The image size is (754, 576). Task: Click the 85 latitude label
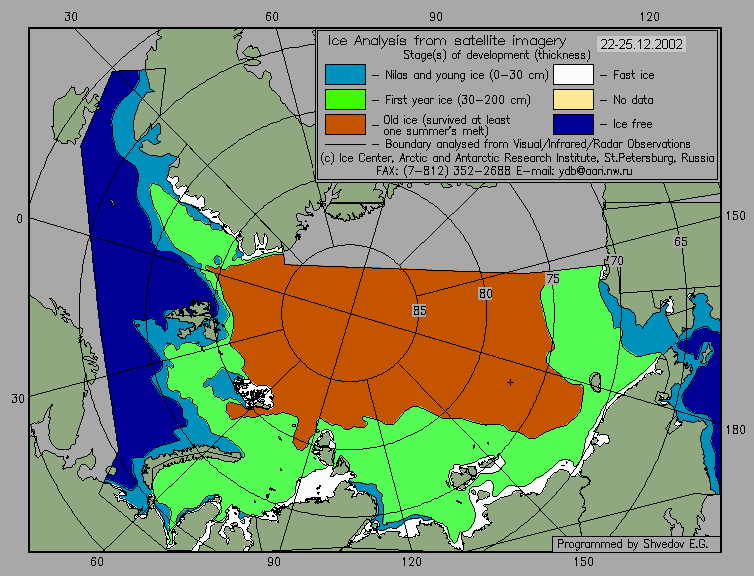click(x=419, y=311)
